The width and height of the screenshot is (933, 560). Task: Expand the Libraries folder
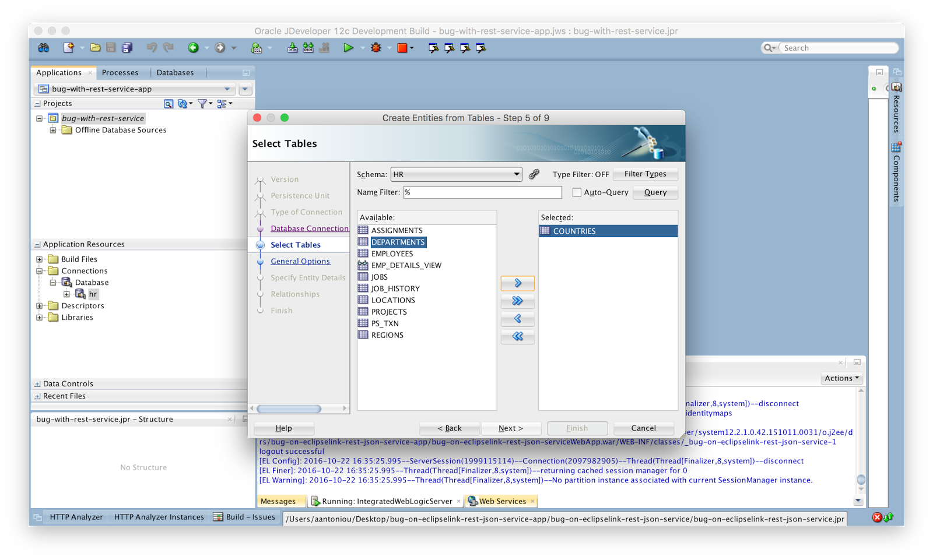click(40, 318)
